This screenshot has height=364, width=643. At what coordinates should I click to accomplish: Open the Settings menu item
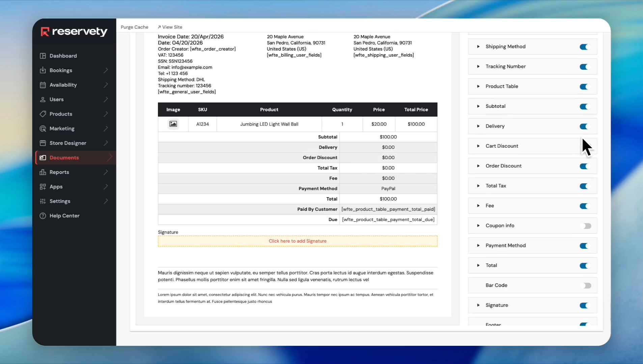(60, 201)
